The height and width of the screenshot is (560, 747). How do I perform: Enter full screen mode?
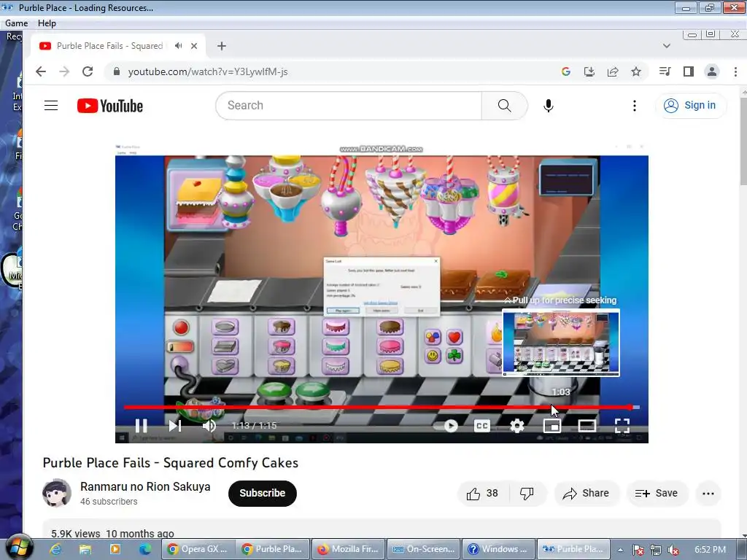[x=622, y=425]
